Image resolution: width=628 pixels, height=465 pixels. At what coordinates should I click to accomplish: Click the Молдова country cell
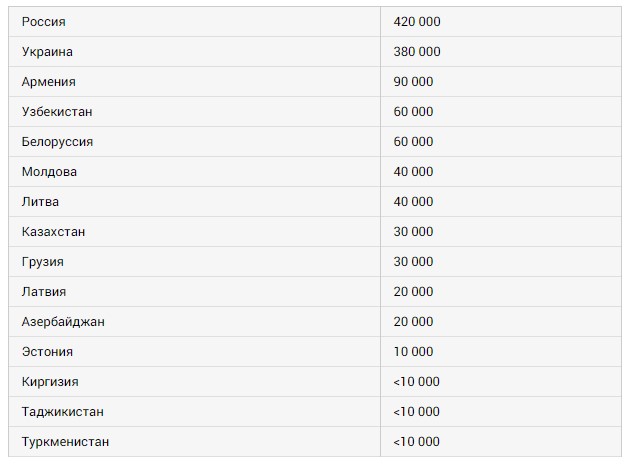[x=49, y=171]
